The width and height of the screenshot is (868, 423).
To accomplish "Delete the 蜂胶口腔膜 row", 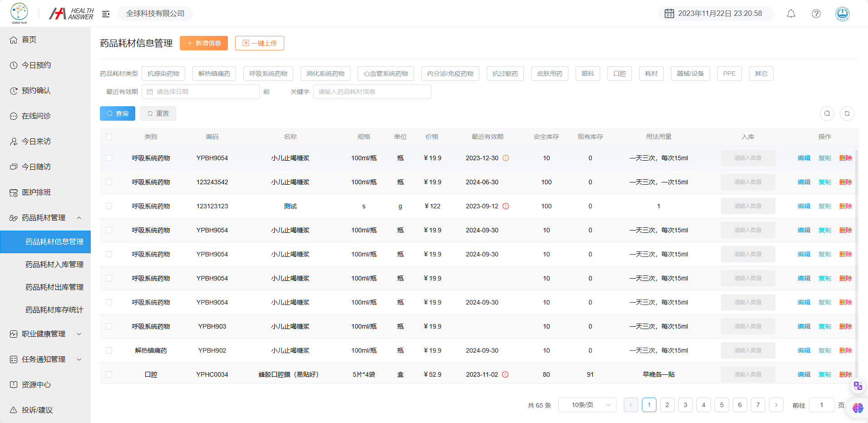I will pos(846,374).
